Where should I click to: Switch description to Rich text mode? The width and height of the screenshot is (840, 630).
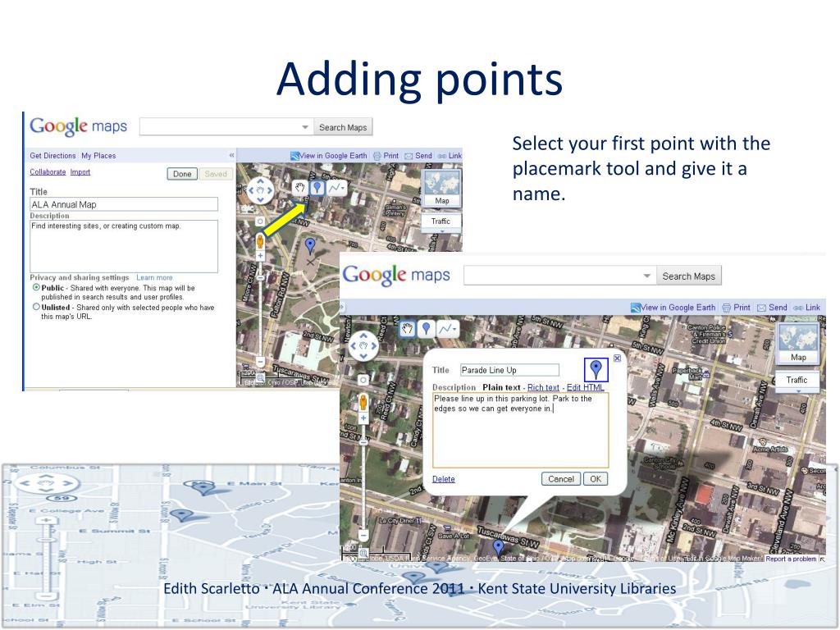click(543, 387)
